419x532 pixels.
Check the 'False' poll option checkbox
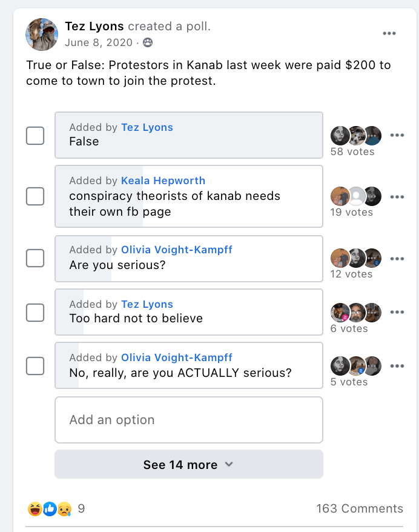pos(35,136)
